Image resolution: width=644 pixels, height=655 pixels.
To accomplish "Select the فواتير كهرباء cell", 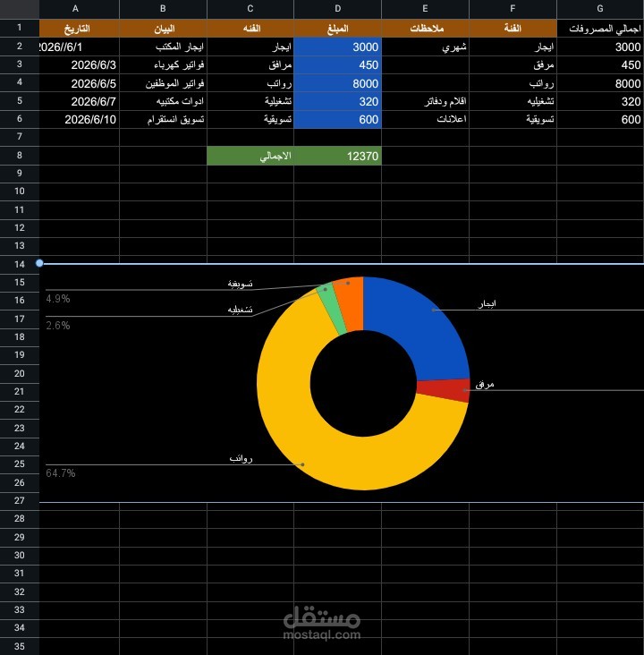I will 163,65.
